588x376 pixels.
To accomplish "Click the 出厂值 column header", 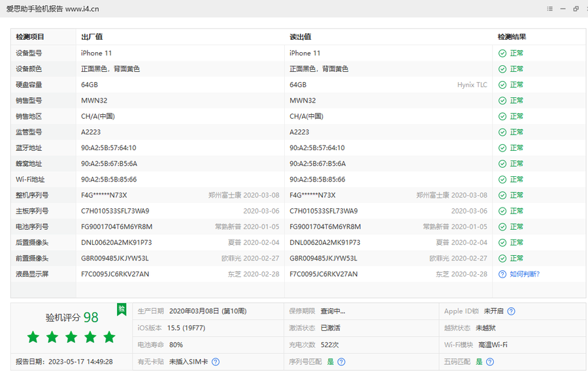I will click(x=91, y=37).
